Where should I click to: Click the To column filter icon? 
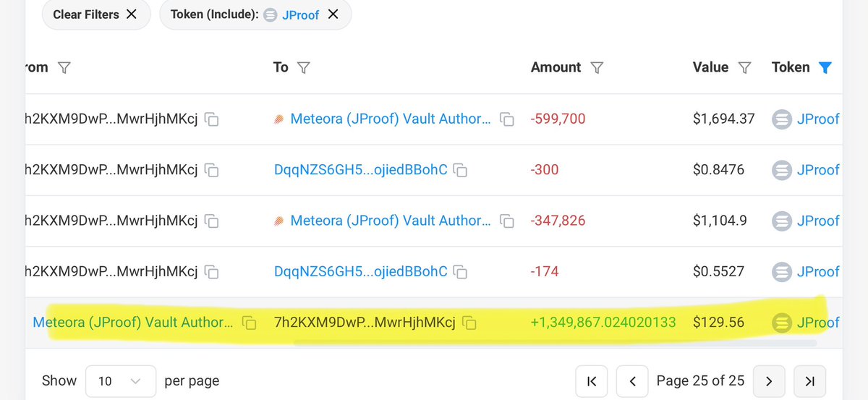[x=304, y=67]
